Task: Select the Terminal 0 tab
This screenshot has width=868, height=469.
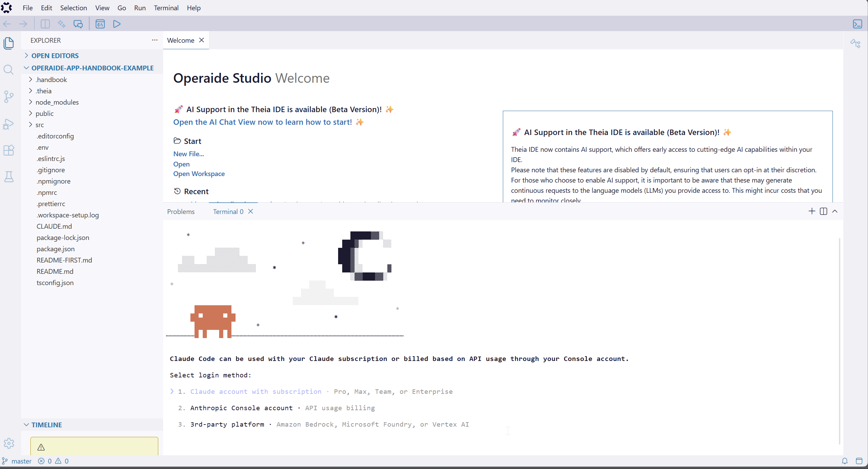Action: (x=228, y=212)
